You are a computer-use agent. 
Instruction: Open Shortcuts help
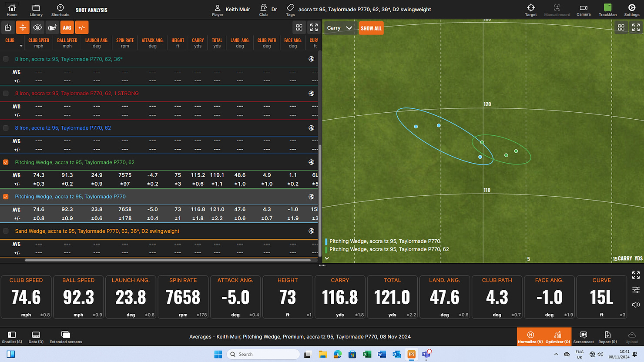click(x=60, y=10)
